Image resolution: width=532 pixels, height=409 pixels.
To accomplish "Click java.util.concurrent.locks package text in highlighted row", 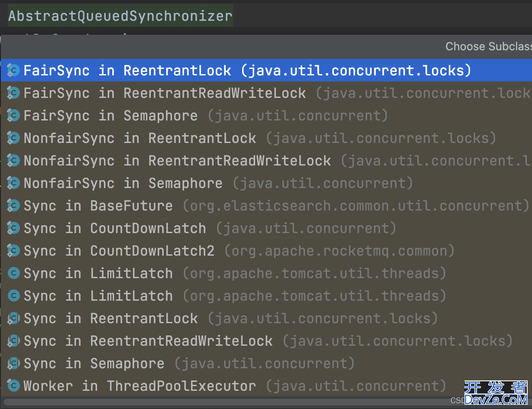I will click(356, 70).
